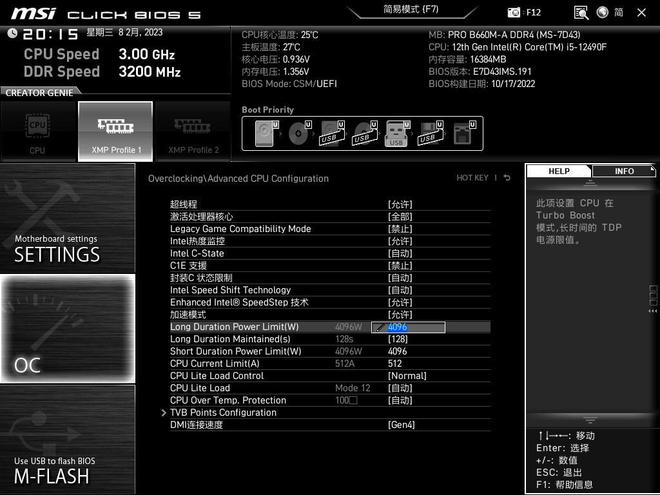Image resolution: width=660 pixels, height=495 pixels.
Task: Change CPU Over Temp. Protection value
Action: coord(400,400)
